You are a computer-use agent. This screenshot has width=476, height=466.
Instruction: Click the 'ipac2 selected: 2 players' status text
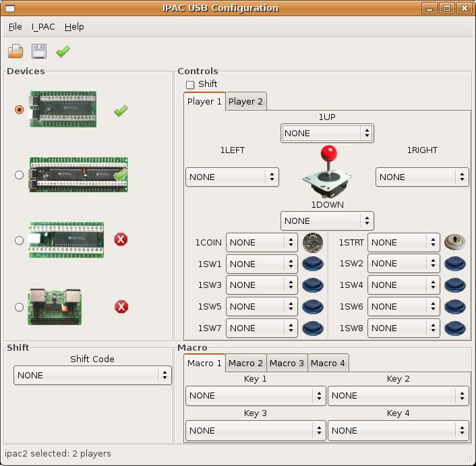click(58, 453)
